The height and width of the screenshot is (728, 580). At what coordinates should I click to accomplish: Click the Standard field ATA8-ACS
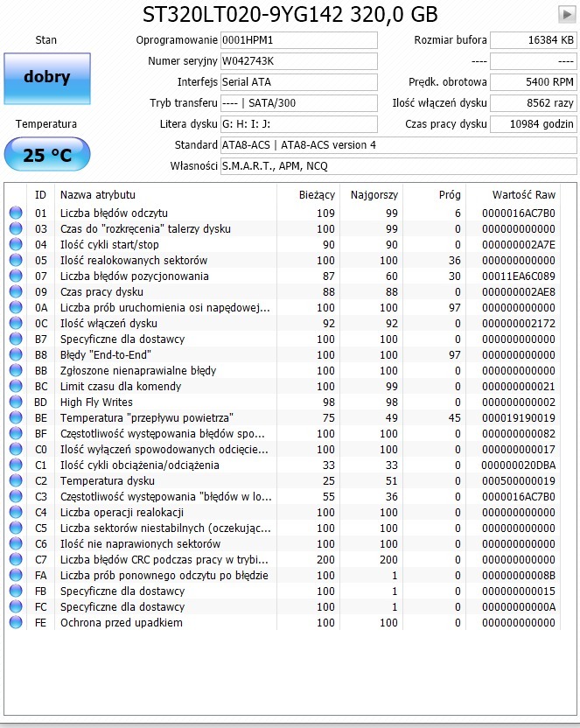click(x=399, y=145)
